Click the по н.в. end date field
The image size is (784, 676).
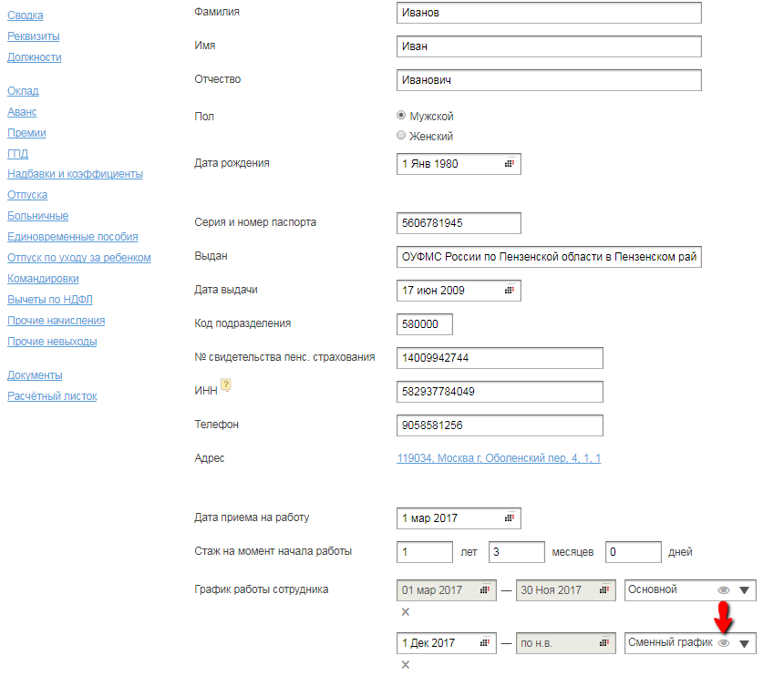565,643
